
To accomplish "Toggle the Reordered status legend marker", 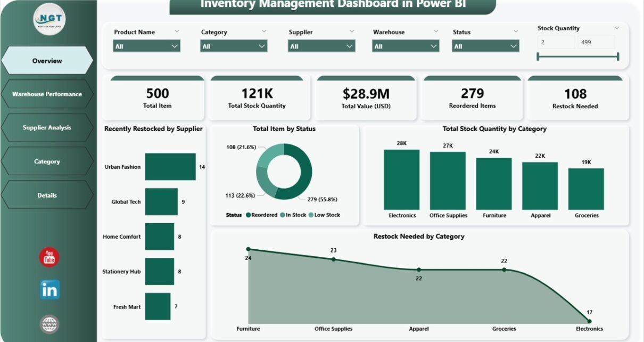I will (248, 215).
